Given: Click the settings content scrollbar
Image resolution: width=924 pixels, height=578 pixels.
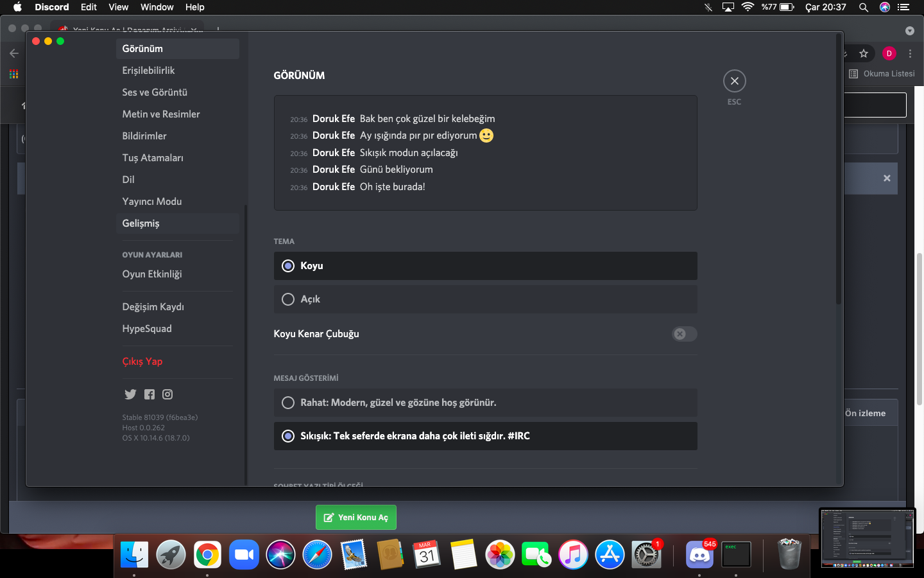Looking at the screenshot, I should [x=838, y=168].
